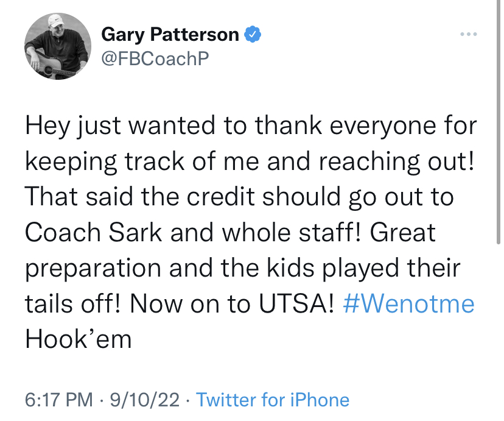This screenshot has height=421, width=504.
Task: Click the word UTSA in the tweet
Action: coord(297,303)
